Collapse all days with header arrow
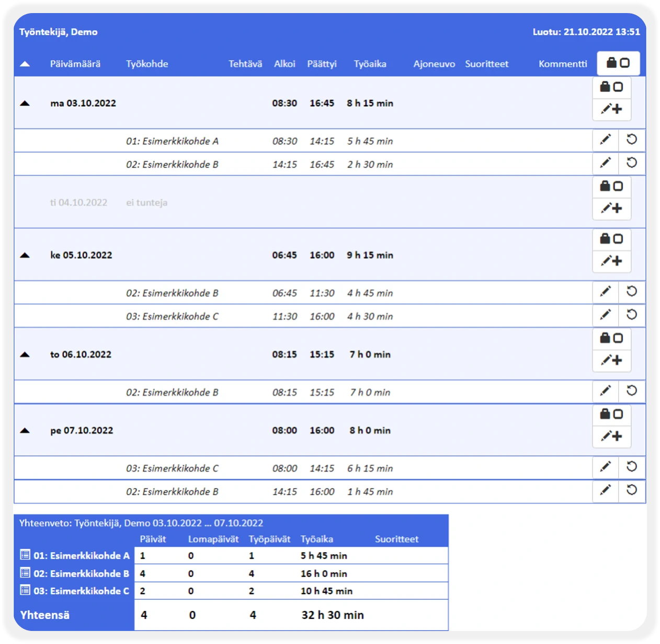 tap(25, 64)
